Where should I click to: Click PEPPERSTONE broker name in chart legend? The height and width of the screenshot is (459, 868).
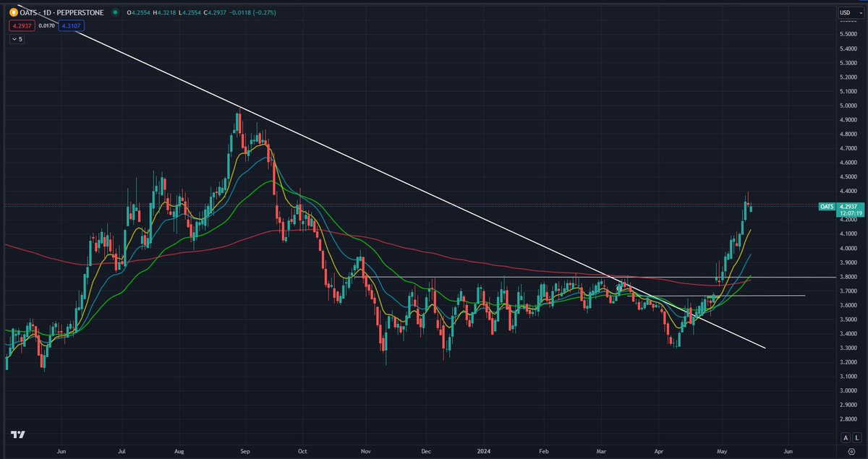(80, 12)
